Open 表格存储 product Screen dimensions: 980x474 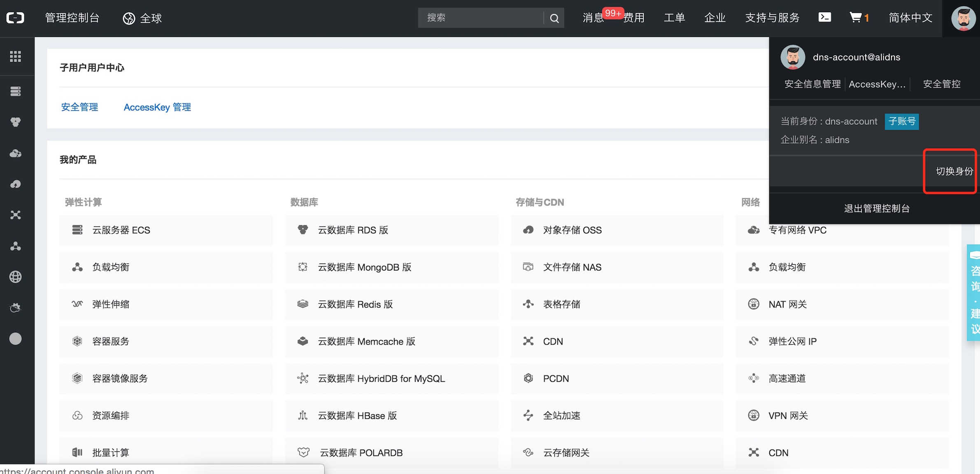tap(617, 304)
